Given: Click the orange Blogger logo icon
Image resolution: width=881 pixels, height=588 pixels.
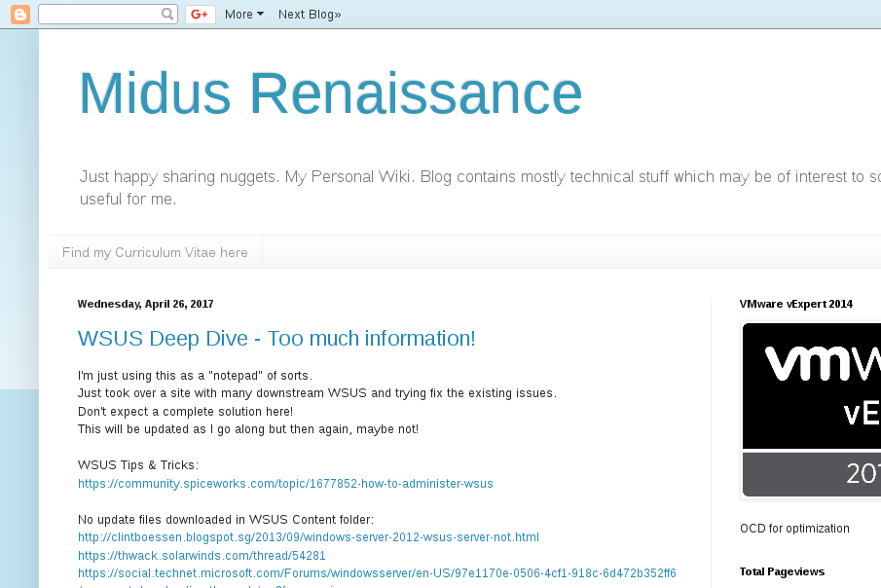Looking at the screenshot, I should pos(20,14).
